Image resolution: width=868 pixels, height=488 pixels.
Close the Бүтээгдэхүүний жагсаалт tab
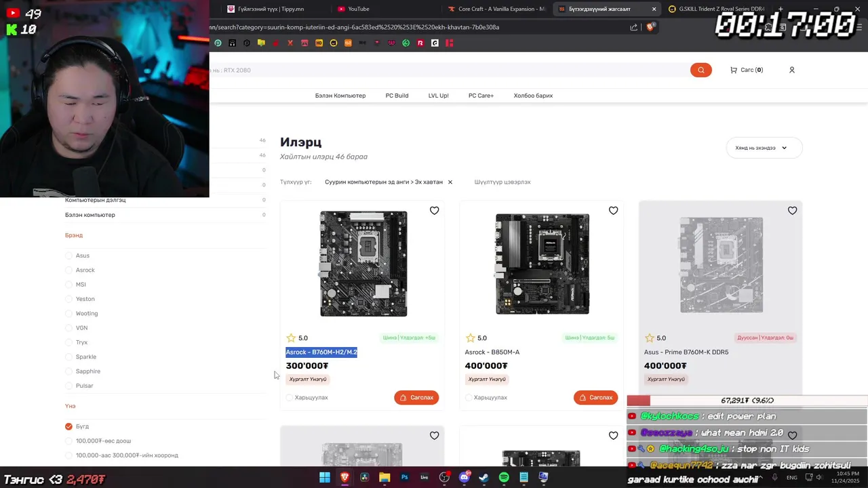(654, 9)
